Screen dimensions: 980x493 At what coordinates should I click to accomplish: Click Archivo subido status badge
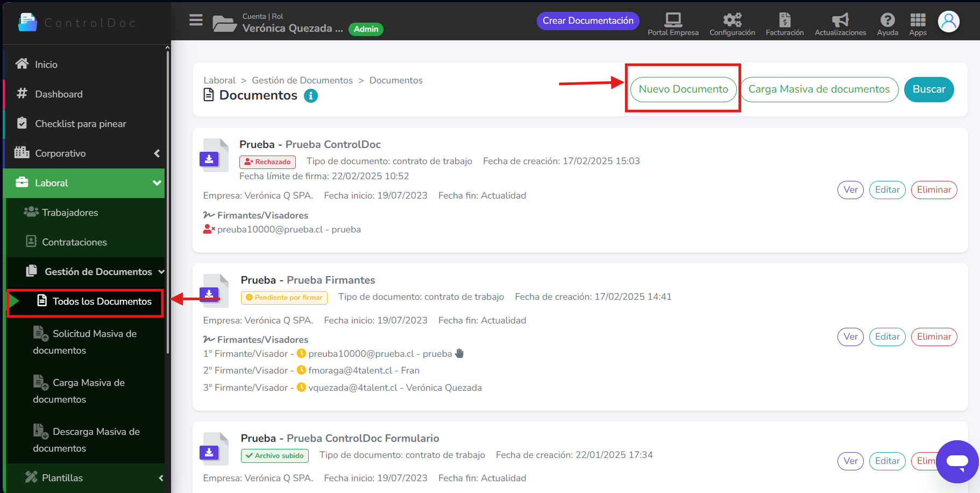click(274, 455)
